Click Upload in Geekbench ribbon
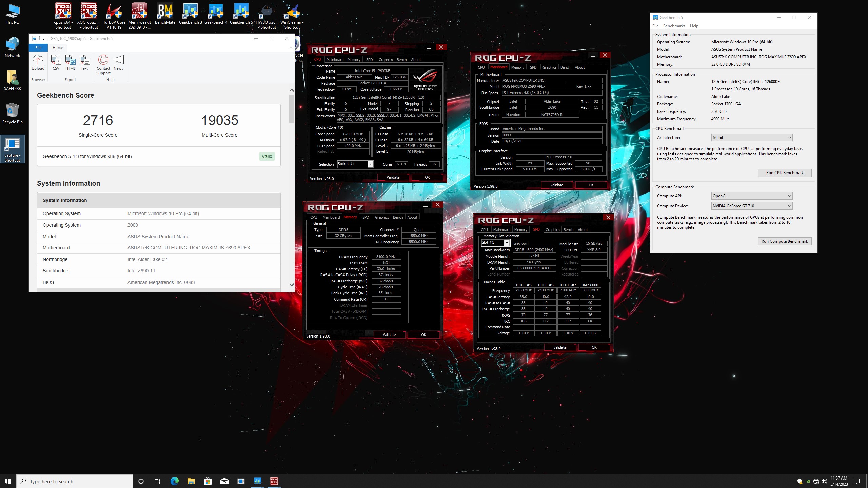Image resolution: width=868 pixels, height=488 pixels. tap(38, 63)
